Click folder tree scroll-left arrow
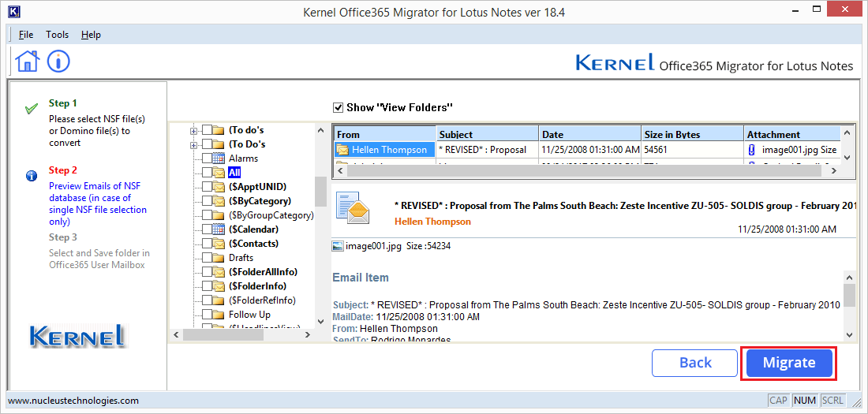 (x=177, y=335)
